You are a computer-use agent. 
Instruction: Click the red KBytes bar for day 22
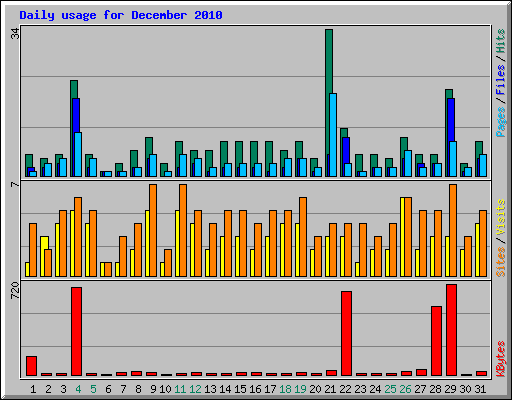coord(346,333)
